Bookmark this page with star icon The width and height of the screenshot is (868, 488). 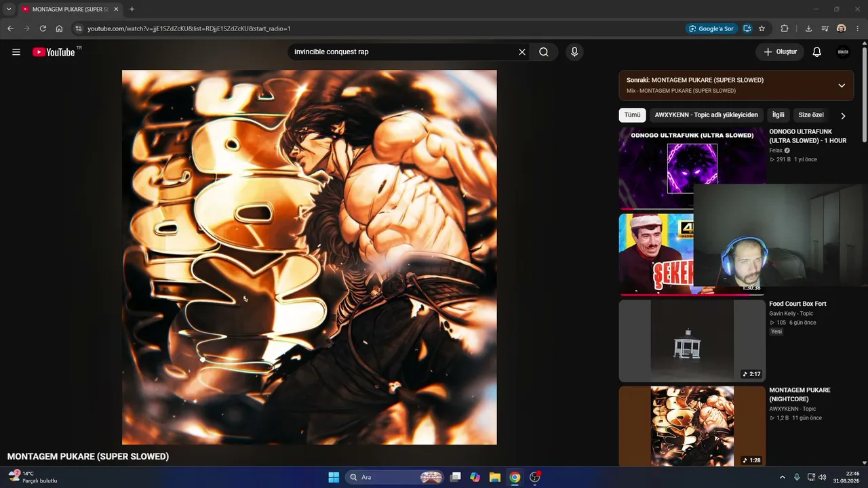coord(762,28)
